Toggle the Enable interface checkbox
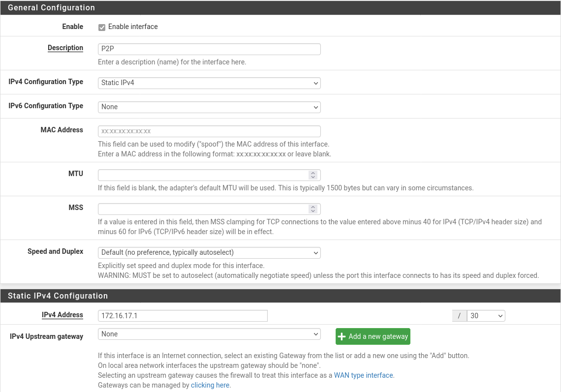 [x=102, y=28]
